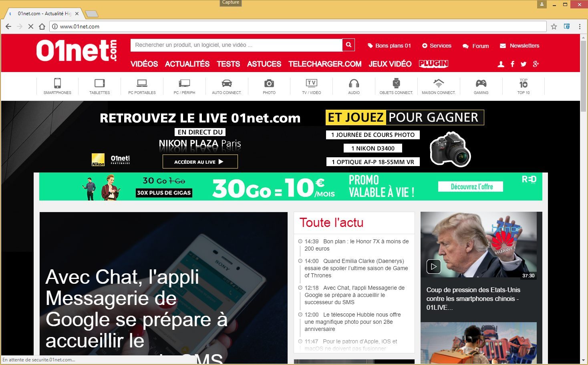Viewport: 588px width, 365px height.
Task: Open the Newsletters link
Action: pyautogui.click(x=520, y=46)
